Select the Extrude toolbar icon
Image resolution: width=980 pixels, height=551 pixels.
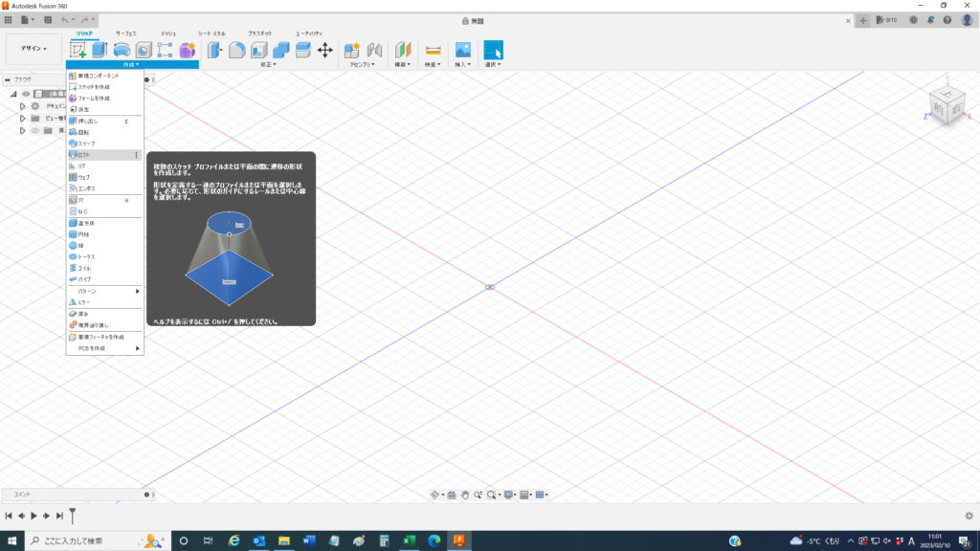100,50
